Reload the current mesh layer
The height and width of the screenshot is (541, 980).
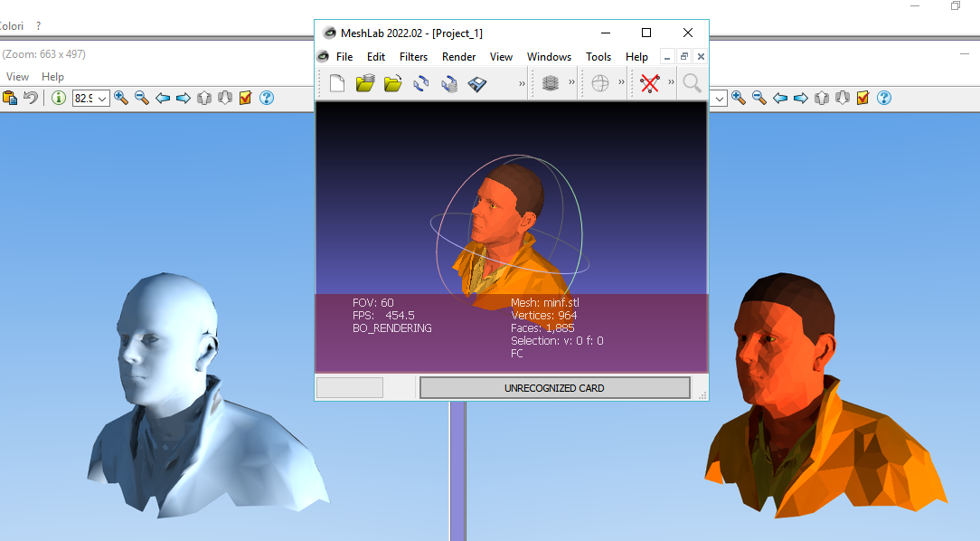point(421,83)
